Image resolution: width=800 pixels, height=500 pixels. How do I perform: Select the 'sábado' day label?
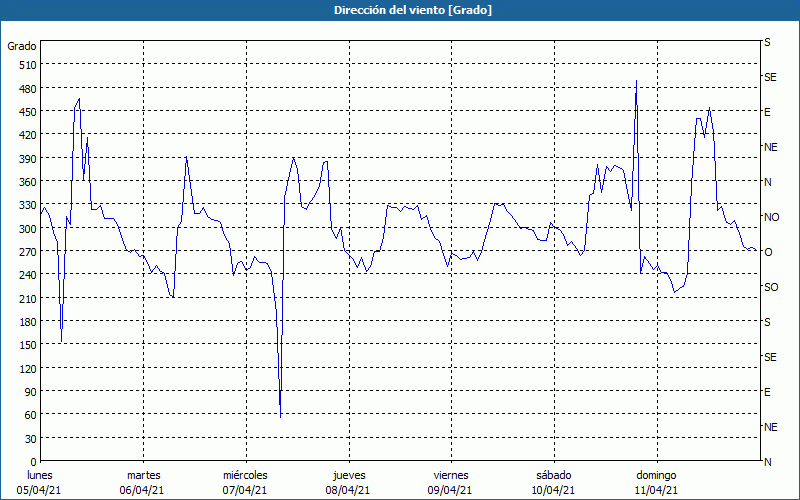[554, 476]
